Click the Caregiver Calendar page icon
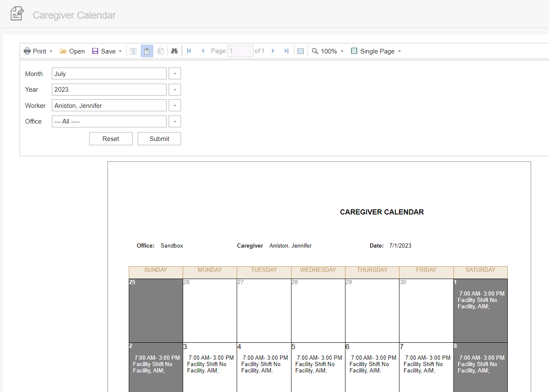The width and height of the screenshot is (549, 392). (17, 14)
